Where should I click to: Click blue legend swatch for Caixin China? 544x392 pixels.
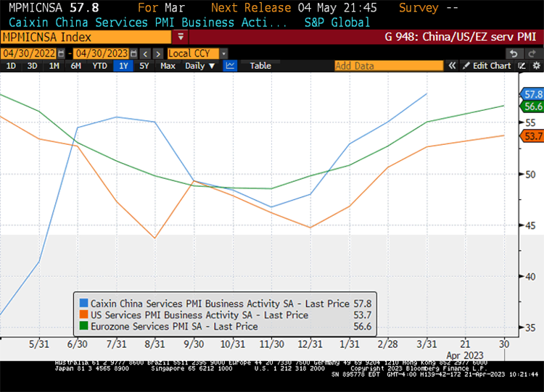click(83, 304)
